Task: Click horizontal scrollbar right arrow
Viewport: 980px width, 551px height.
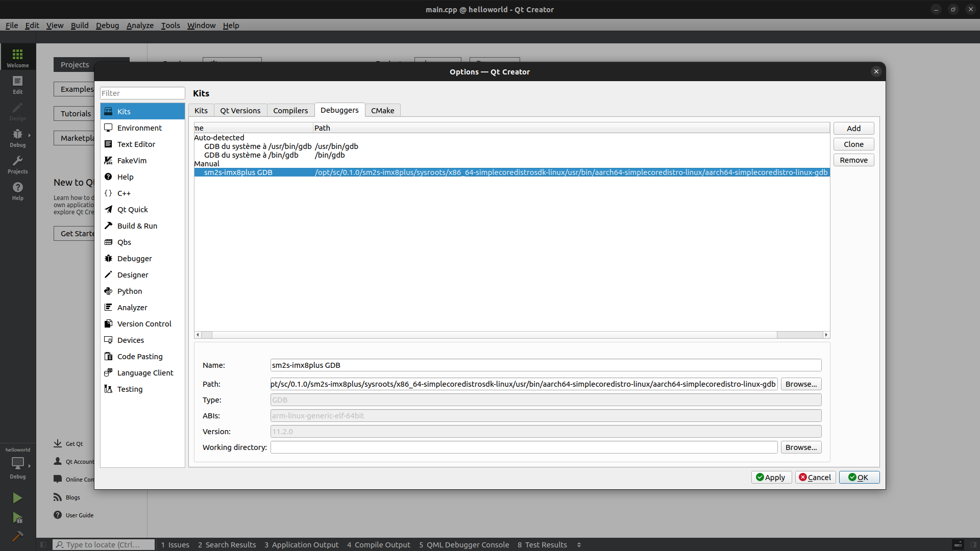Action: (x=826, y=335)
